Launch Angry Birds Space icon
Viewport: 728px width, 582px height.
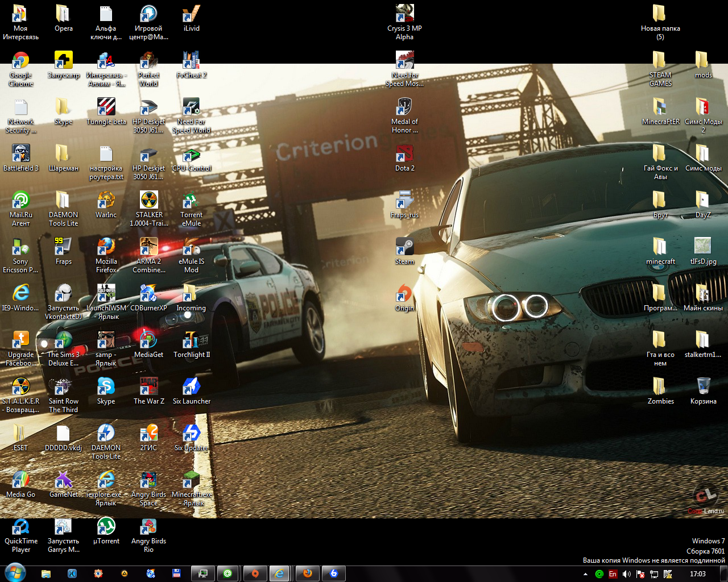click(x=149, y=480)
